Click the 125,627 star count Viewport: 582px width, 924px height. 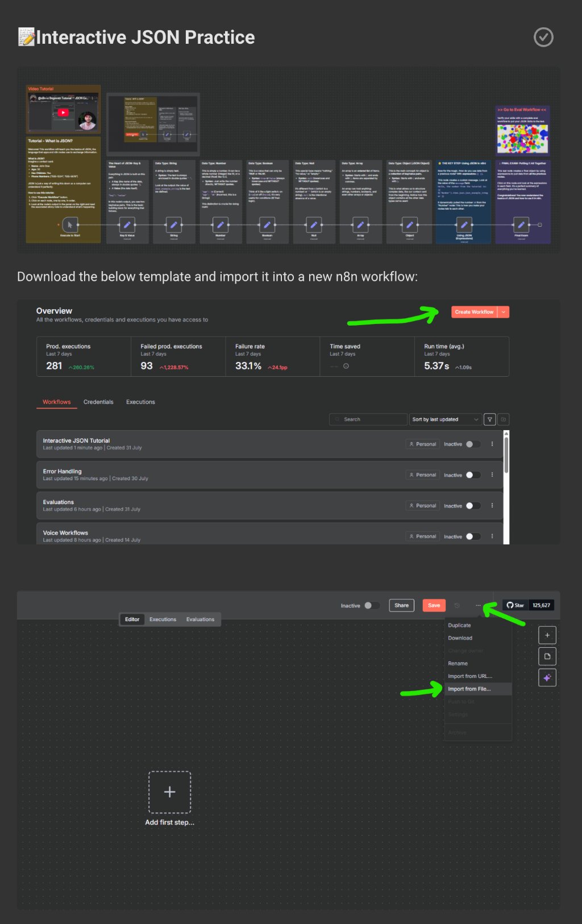point(541,605)
